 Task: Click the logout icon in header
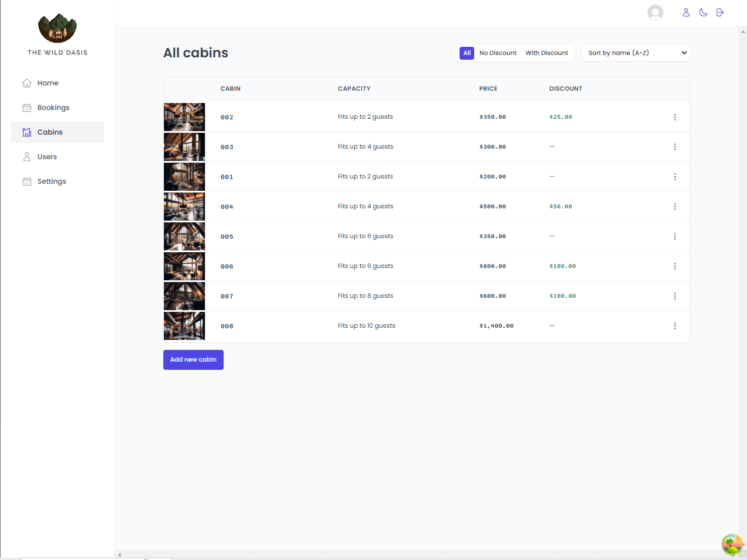(720, 12)
